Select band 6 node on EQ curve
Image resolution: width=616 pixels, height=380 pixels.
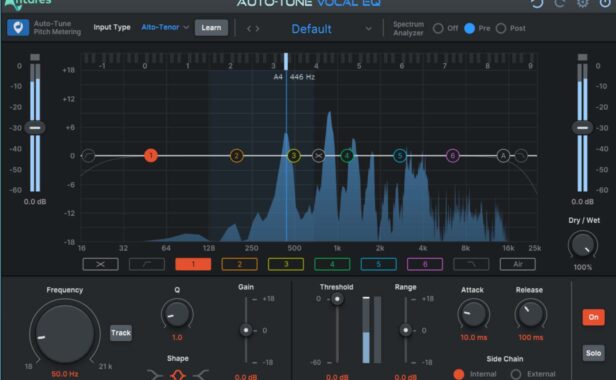pos(453,156)
